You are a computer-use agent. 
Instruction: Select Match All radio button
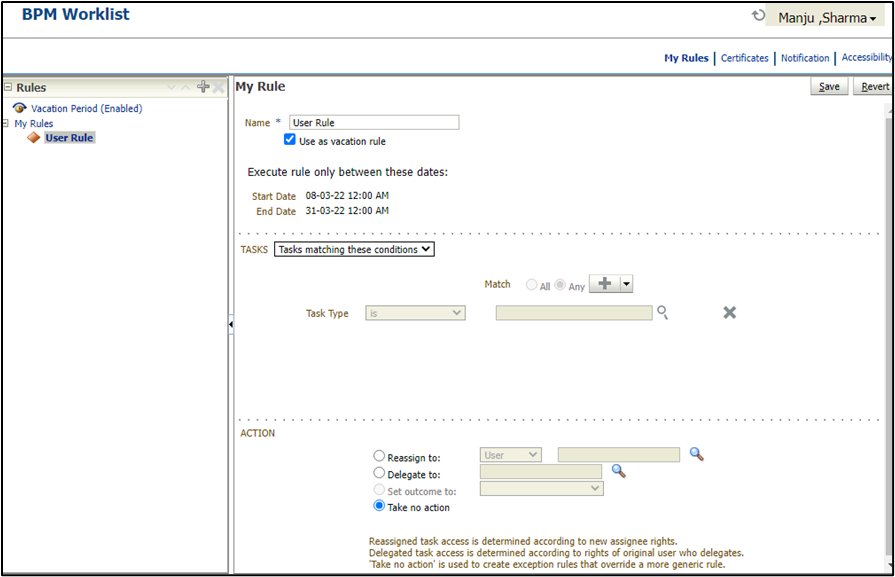pos(531,284)
